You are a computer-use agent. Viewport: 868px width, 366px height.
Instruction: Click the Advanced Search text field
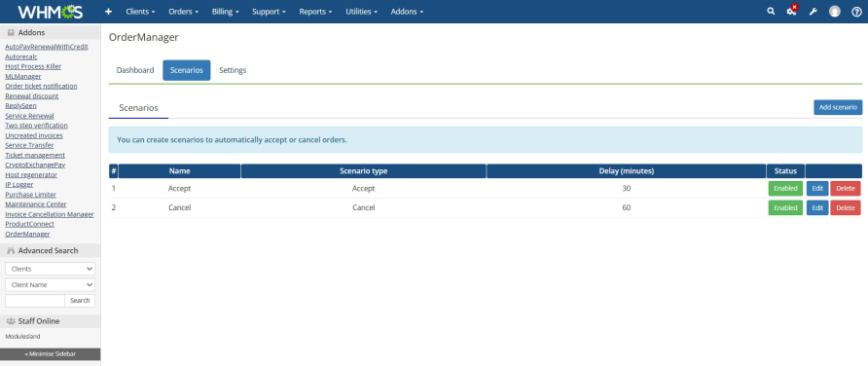point(35,301)
